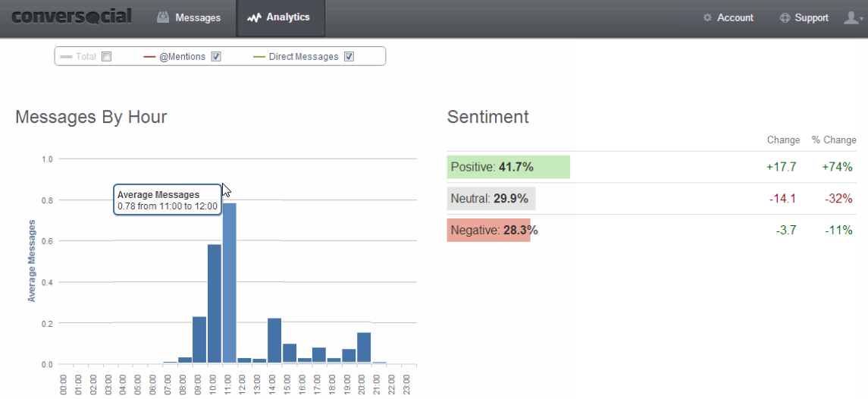Open the Messages tab
The image size is (868, 399).
pyautogui.click(x=190, y=17)
